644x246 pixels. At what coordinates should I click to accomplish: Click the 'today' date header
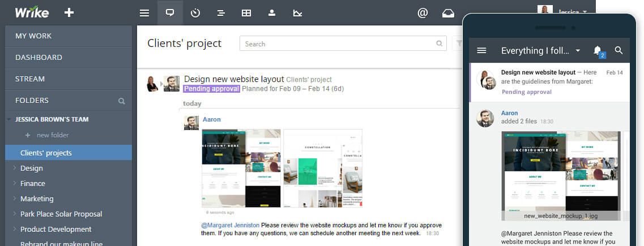192,103
